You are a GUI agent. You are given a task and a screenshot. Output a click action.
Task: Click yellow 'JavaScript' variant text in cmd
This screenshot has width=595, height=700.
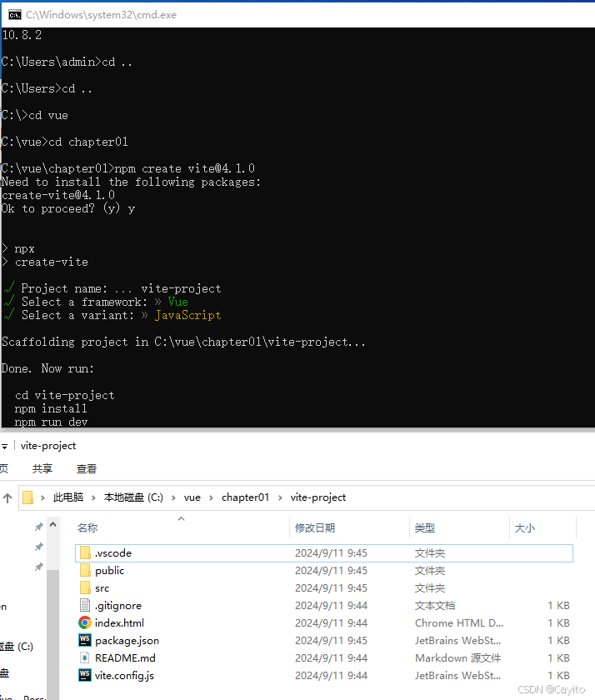tap(188, 315)
